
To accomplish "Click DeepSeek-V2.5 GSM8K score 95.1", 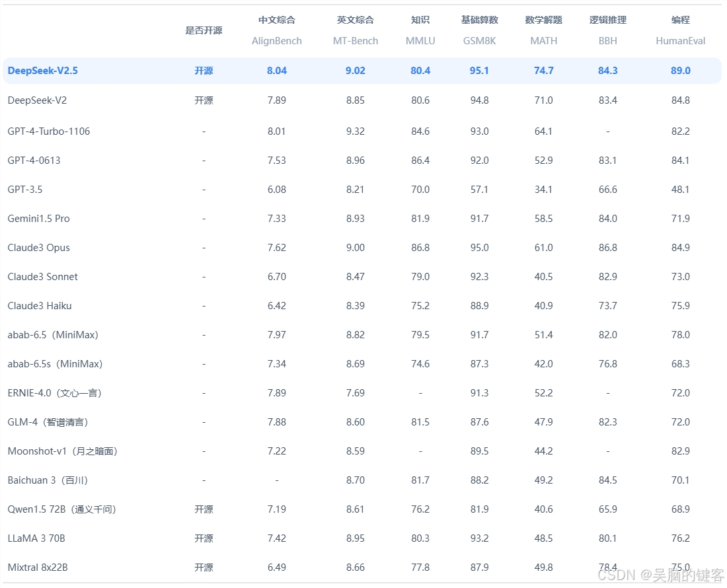I will (479, 71).
